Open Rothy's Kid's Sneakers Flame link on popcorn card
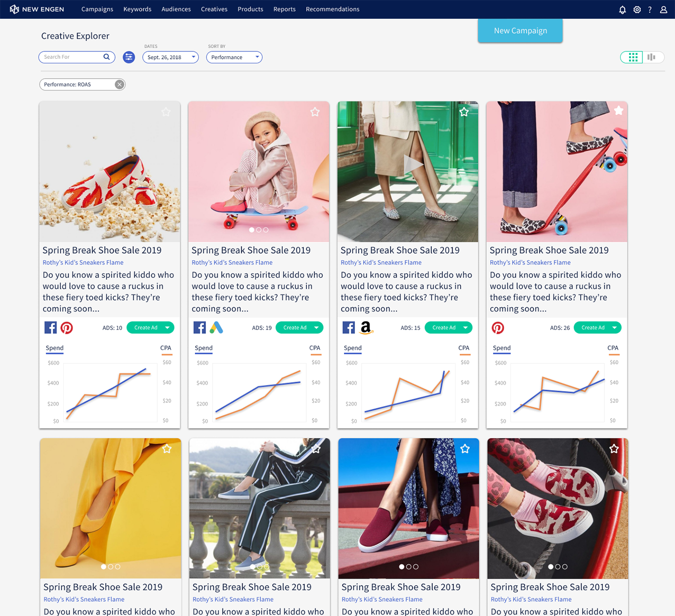Screen dimensions: 675x616 click(x=83, y=263)
